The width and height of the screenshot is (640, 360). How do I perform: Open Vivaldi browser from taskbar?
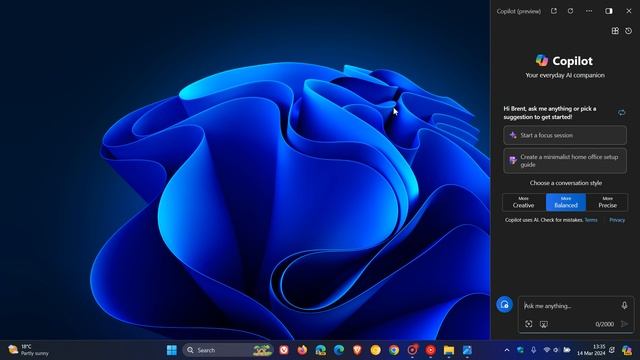(284, 350)
